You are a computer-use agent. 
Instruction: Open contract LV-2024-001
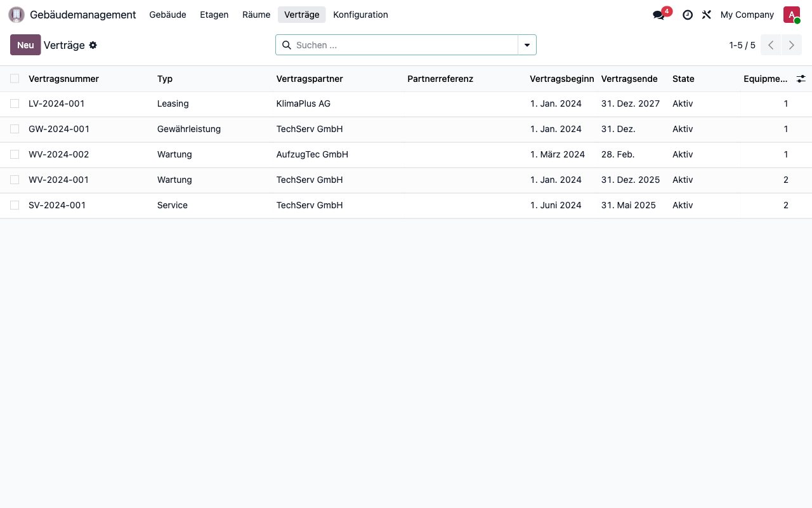click(x=56, y=104)
